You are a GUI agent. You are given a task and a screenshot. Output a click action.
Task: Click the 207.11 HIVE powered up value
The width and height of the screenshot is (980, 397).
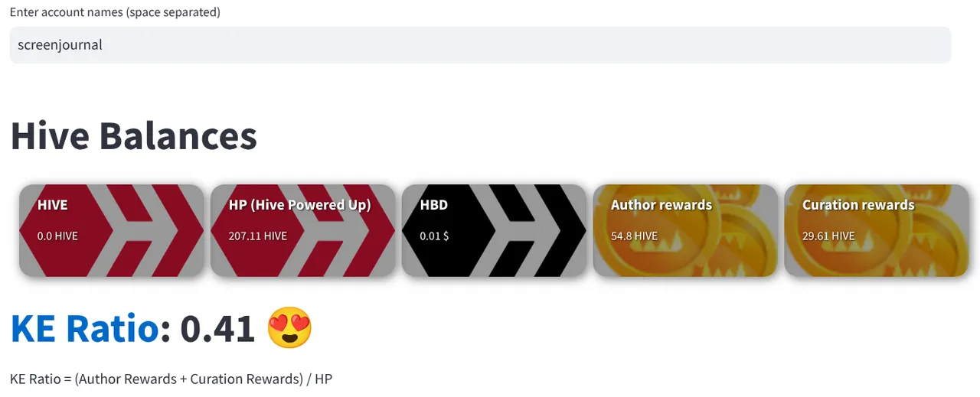pyautogui.click(x=258, y=236)
